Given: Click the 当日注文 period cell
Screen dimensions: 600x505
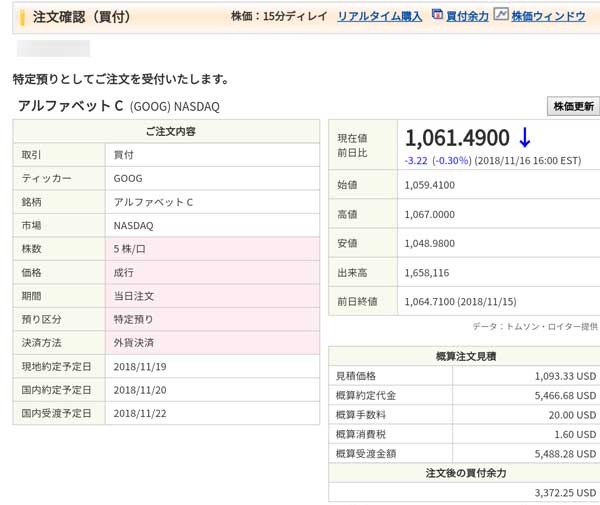Looking at the screenshot, I should tap(133, 296).
